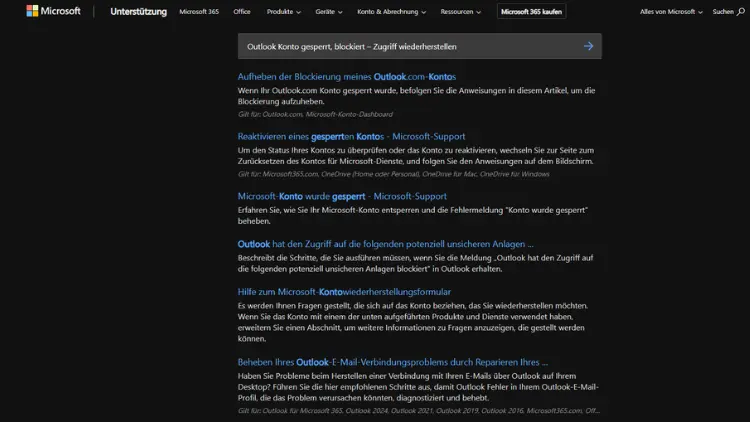The width and height of the screenshot is (750, 422).
Task: Open 'Hilfe zum Microsoft-Kontowiederherstellungsformular' link
Action: [344, 292]
